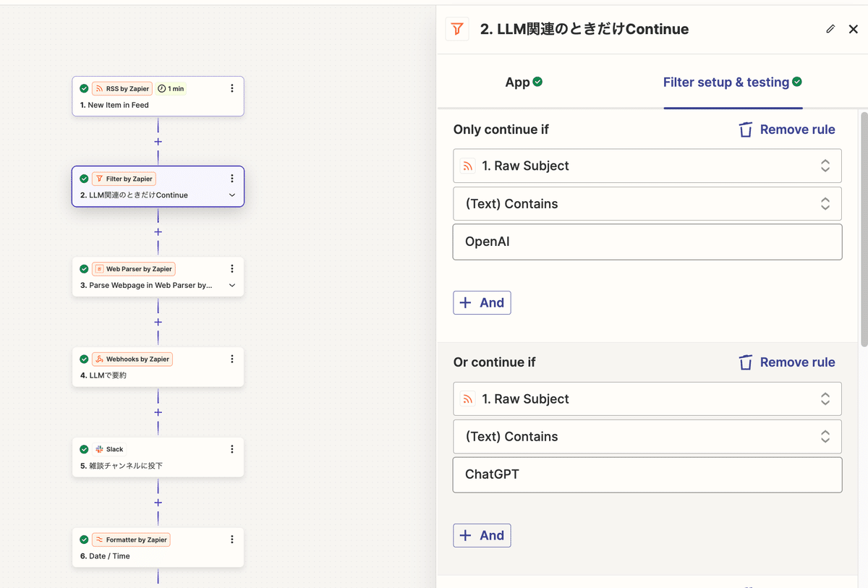Click the Filter by Zapier app badge
Image resolution: width=868 pixels, height=588 pixels.
tap(124, 179)
